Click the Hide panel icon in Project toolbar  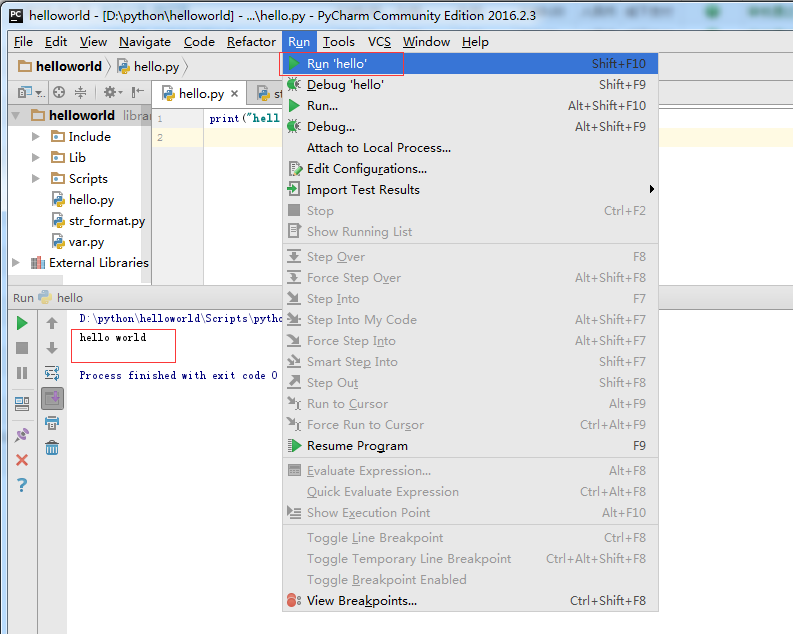click(138, 92)
